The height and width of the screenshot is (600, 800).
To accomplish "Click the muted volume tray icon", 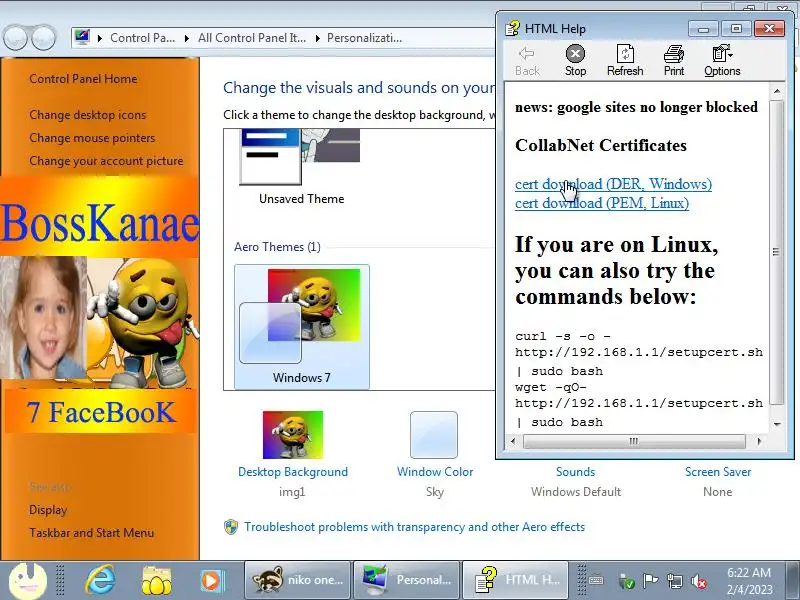I will coord(698,581).
